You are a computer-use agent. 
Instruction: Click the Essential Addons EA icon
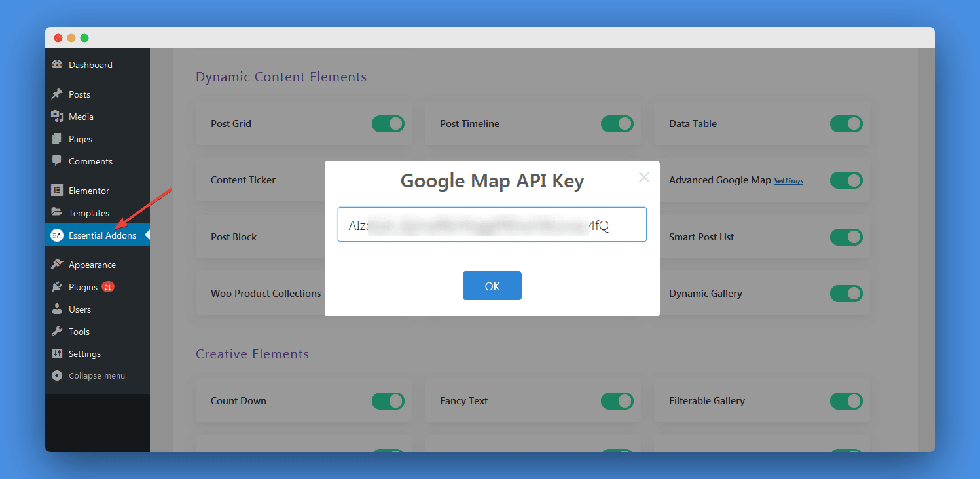coord(58,235)
